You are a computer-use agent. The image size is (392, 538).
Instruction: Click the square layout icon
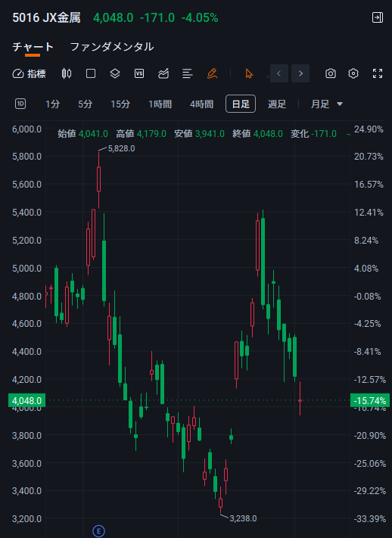tap(91, 73)
